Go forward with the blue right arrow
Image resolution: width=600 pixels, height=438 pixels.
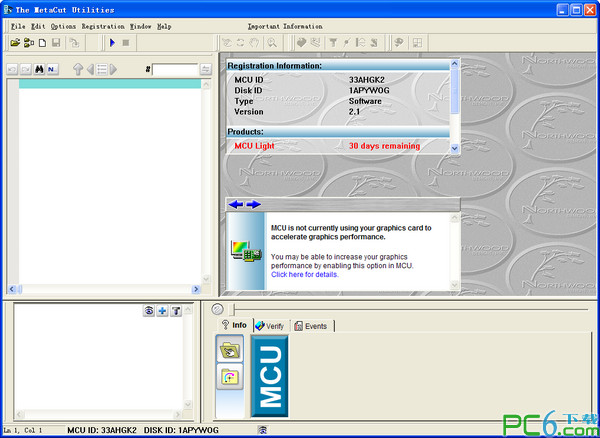click(253, 205)
